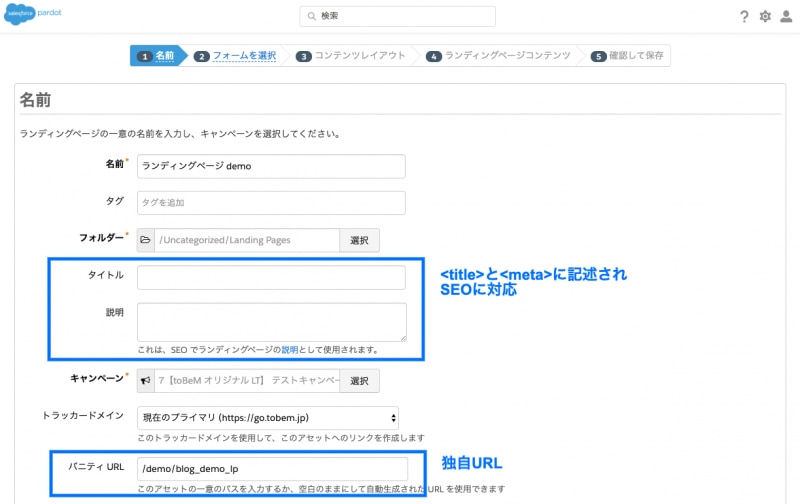Click the 説明 description textarea
The width and height of the screenshot is (800, 504).
tap(272, 322)
